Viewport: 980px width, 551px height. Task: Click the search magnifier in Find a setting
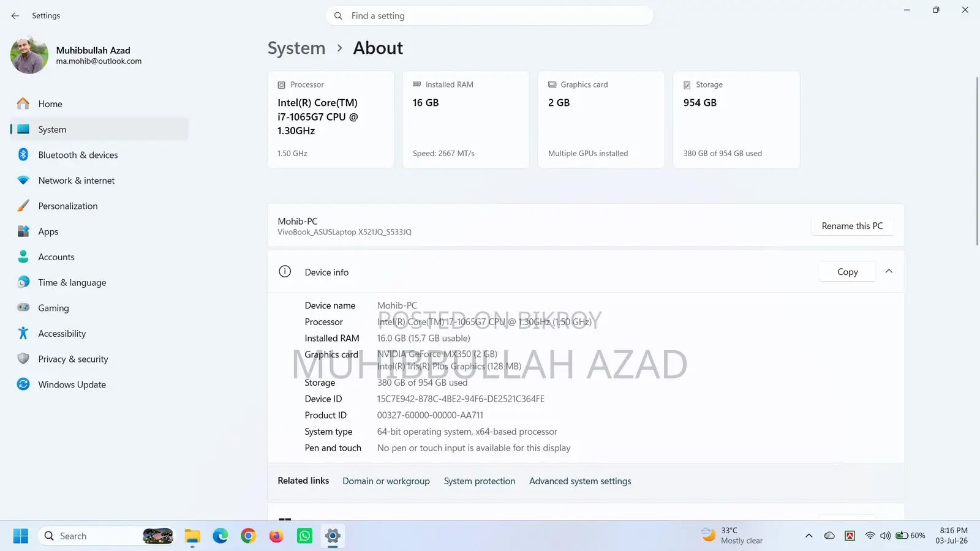338,16
